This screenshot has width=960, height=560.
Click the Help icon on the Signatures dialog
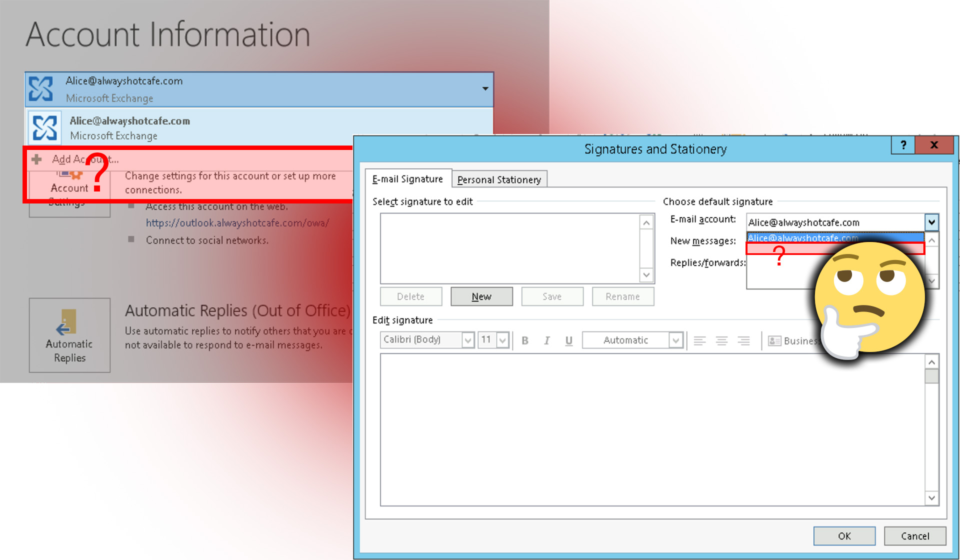click(x=903, y=145)
